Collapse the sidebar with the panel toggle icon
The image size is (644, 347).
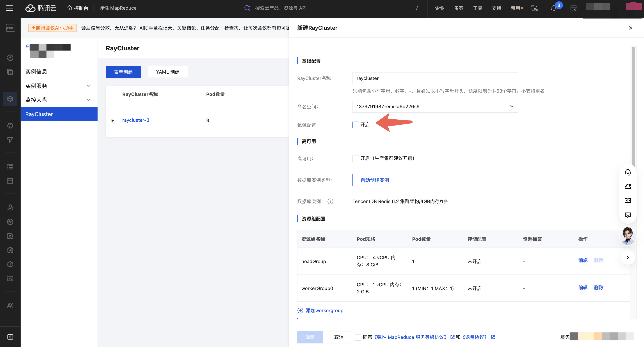coord(10,337)
